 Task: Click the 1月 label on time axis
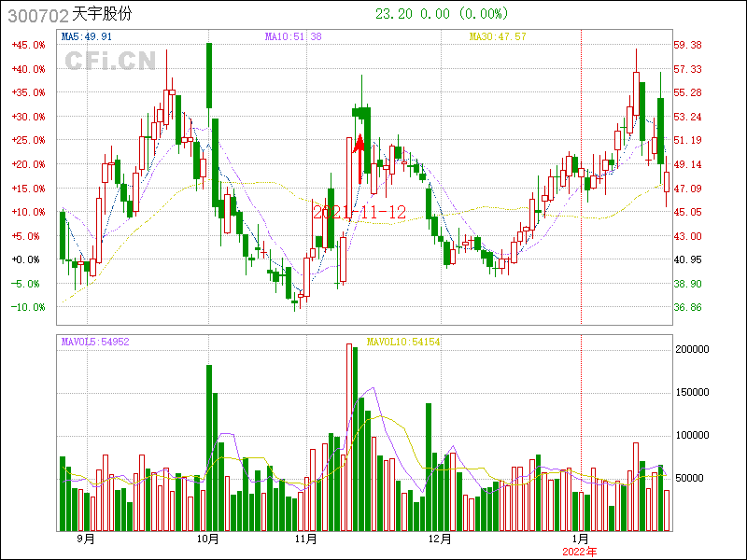tap(580, 539)
